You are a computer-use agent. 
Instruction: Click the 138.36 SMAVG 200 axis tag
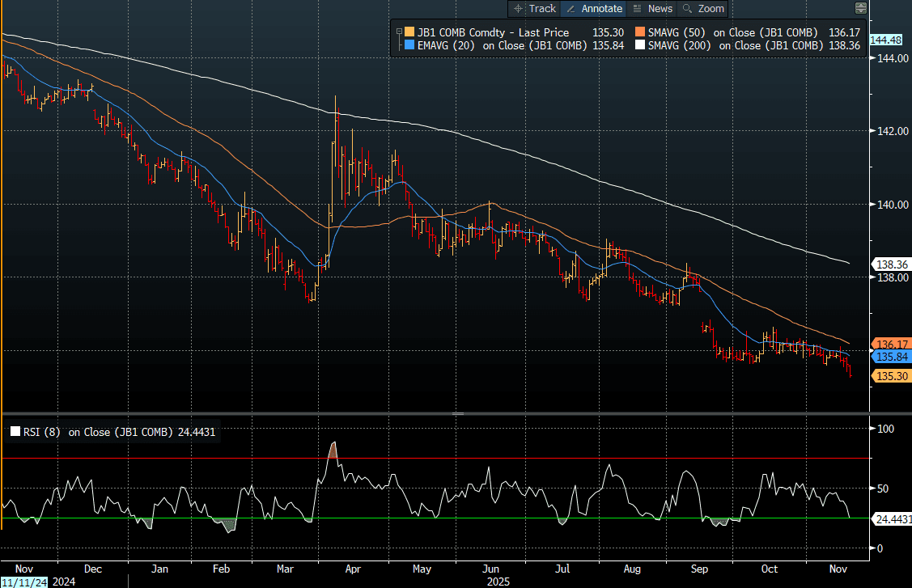point(889,264)
